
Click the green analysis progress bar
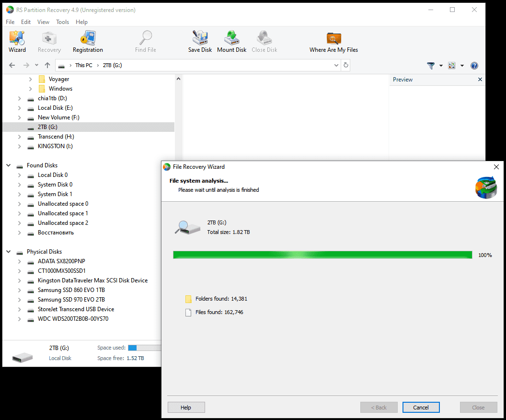(322, 255)
